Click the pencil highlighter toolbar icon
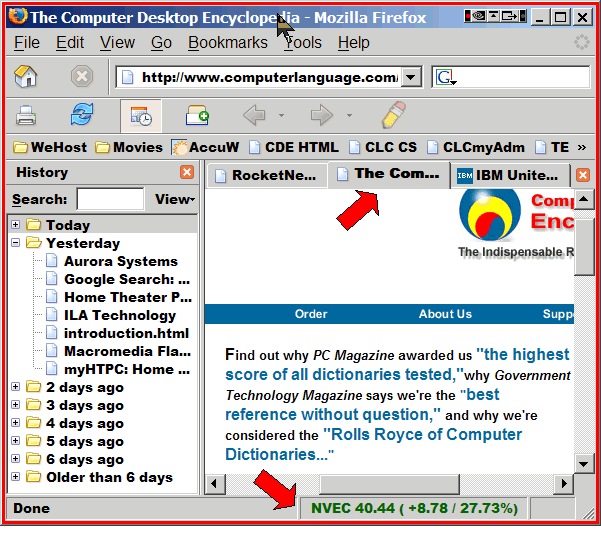601x540 pixels. point(394,114)
